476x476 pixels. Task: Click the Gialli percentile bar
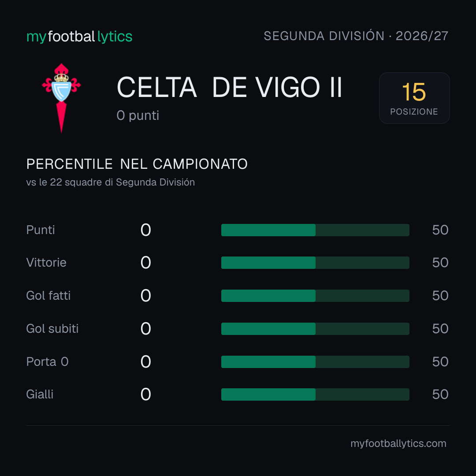pos(315,394)
